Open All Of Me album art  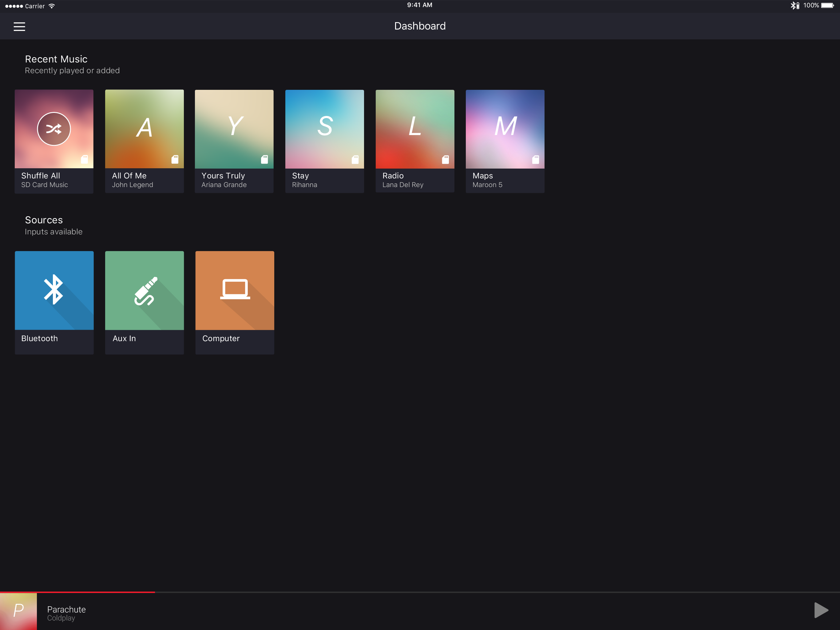point(144,129)
